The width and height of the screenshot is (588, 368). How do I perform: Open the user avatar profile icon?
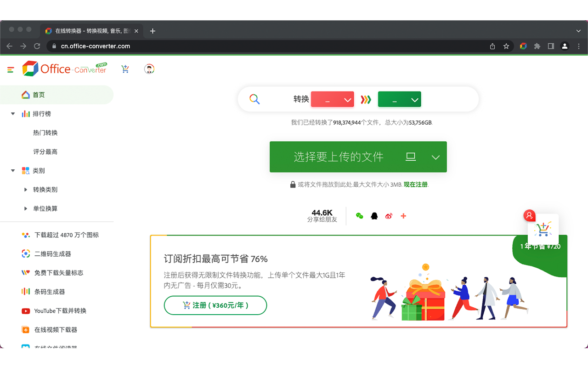(149, 69)
